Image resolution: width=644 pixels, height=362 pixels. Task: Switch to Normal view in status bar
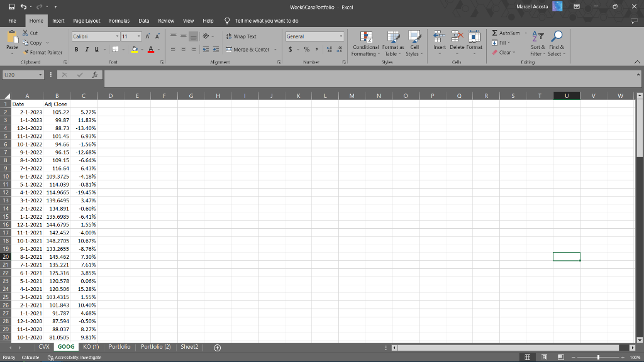tap(528, 358)
